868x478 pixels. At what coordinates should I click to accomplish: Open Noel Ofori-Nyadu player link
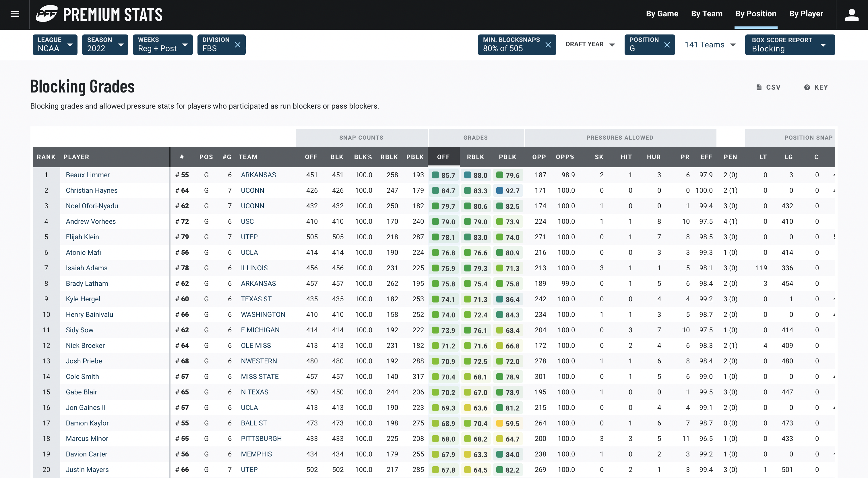92,206
